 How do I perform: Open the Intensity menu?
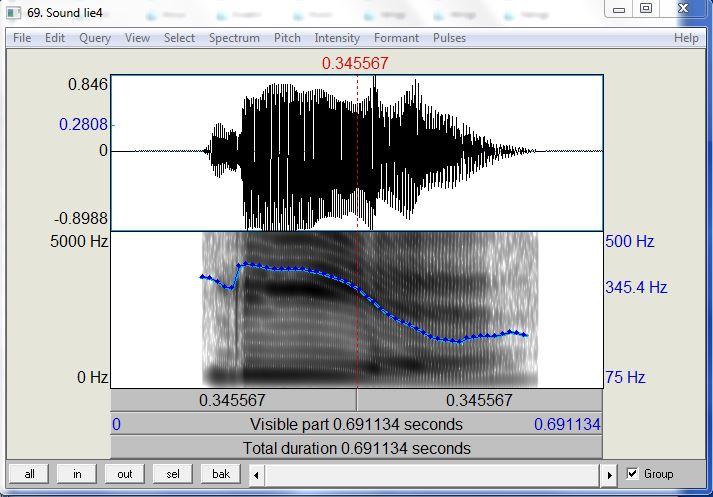pos(337,38)
